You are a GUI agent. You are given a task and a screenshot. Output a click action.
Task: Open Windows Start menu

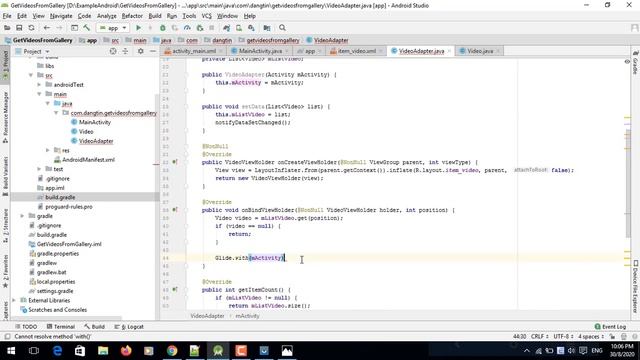(11, 351)
